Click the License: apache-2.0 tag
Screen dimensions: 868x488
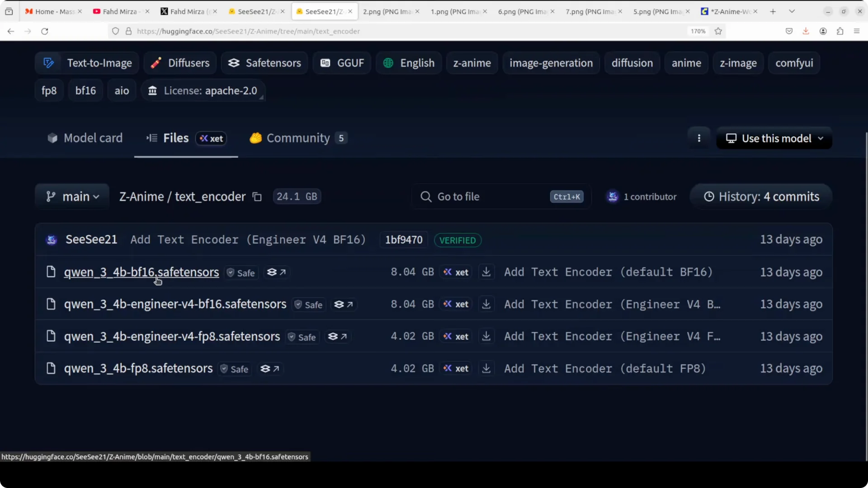coord(203,91)
